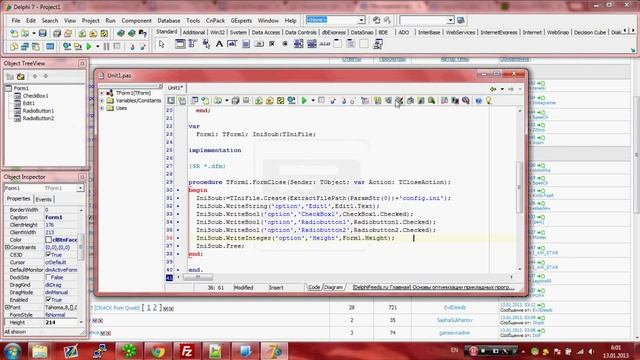Click the editor horizontal scrollbar thumb
640x360 pixels.
(x=198, y=277)
